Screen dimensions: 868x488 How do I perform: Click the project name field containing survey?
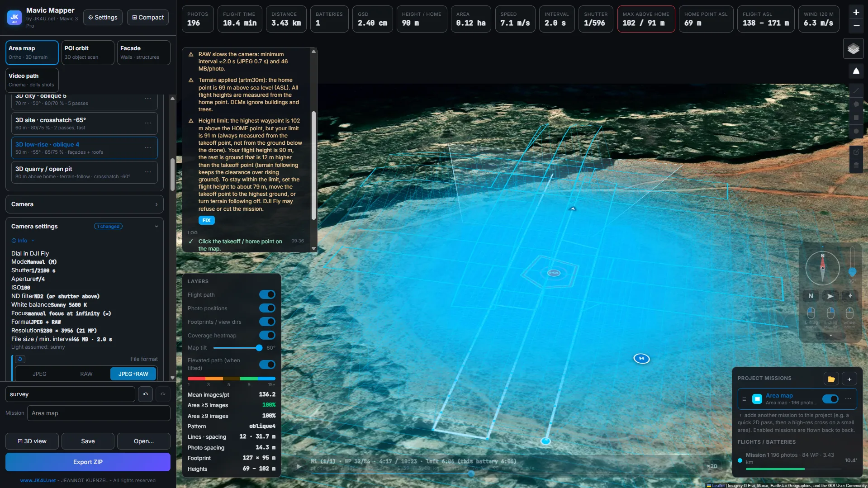[70, 394]
